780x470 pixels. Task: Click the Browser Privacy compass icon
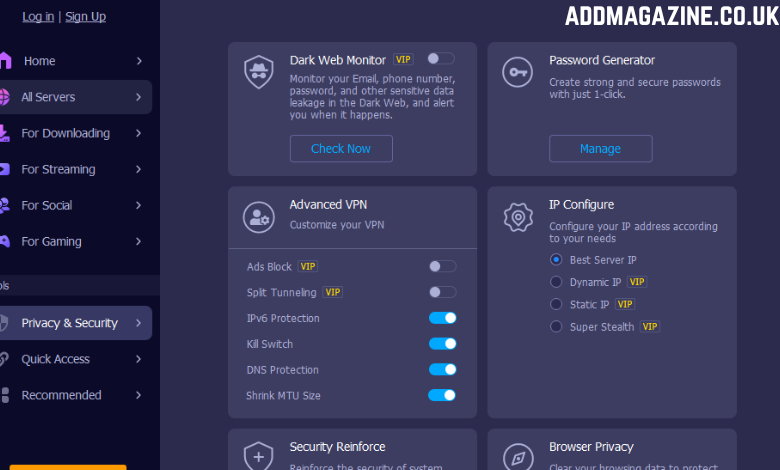tap(518, 456)
